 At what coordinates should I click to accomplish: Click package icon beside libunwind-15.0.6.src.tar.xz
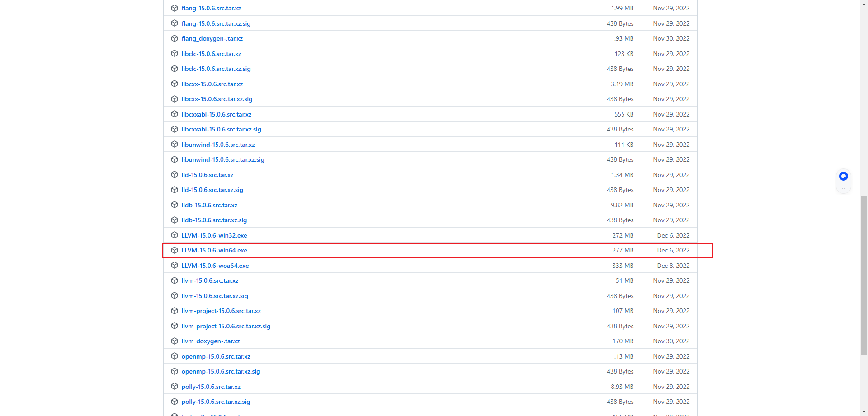pyautogui.click(x=175, y=145)
